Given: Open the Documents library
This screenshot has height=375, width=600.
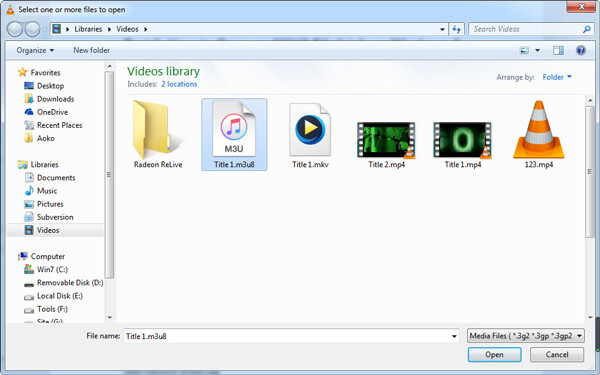Looking at the screenshot, I should [x=56, y=178].
